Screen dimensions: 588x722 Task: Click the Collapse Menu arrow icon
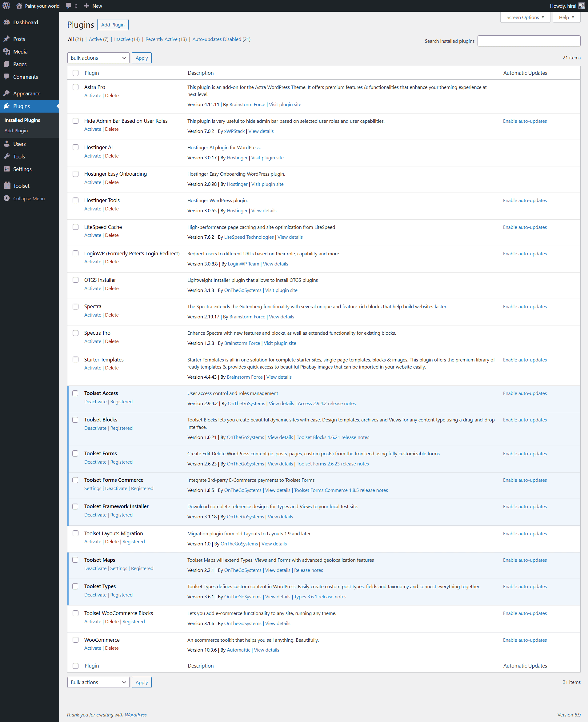(x=7, y=198)
